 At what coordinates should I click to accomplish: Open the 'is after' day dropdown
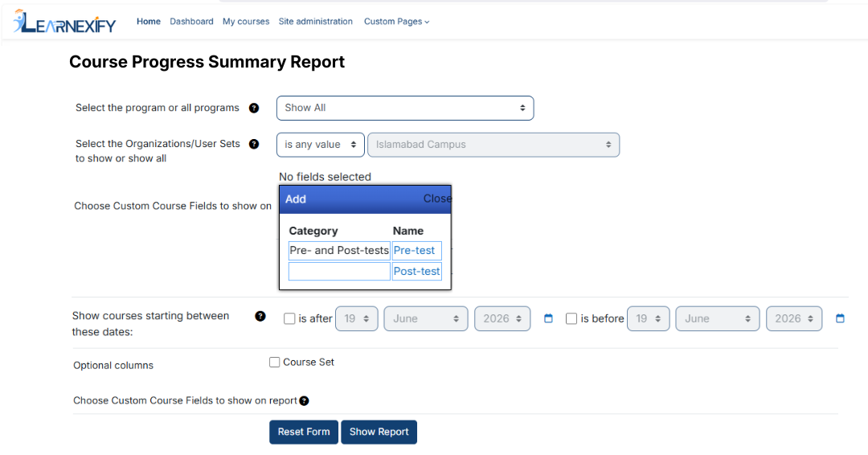(x=357, y=319)
